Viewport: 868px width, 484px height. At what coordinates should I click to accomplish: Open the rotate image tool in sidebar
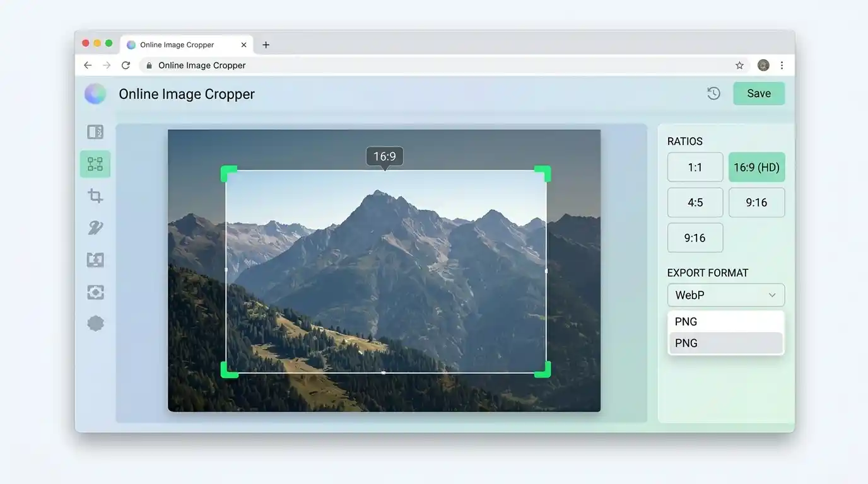(95, 260)
